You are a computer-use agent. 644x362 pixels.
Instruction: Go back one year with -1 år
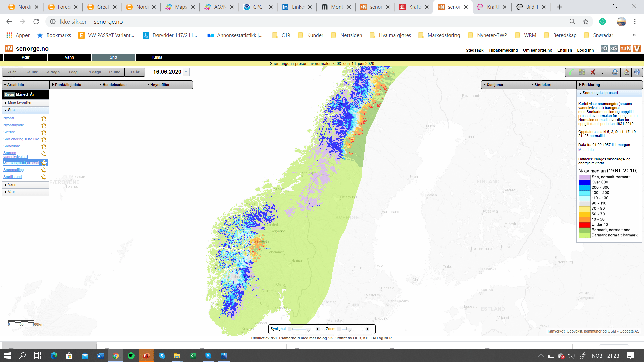click(12, 72)
